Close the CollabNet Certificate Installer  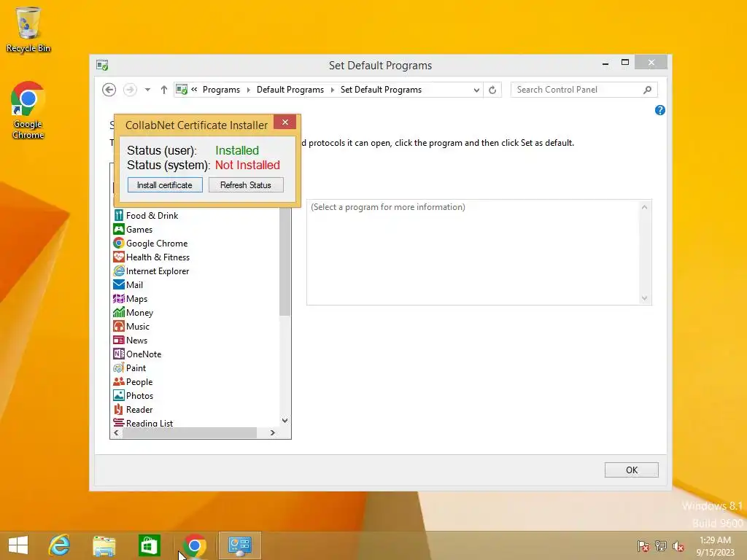(x=285, y=122)
